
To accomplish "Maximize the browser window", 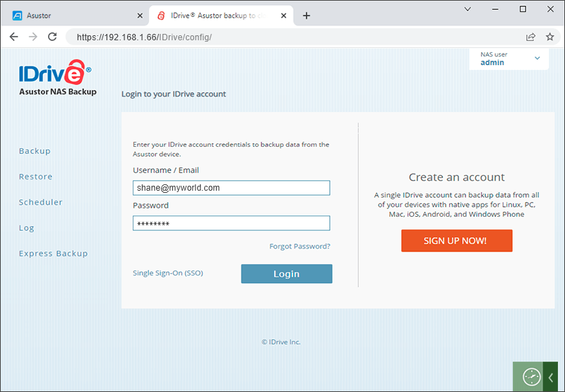I will point(523,9).
